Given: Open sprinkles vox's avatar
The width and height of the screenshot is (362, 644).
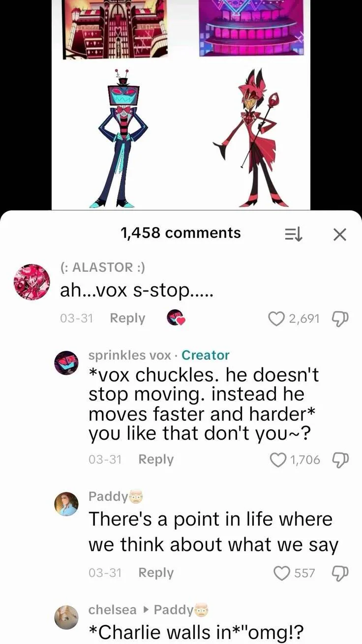Looking at the screenshot, I should (x=66, y=363).
